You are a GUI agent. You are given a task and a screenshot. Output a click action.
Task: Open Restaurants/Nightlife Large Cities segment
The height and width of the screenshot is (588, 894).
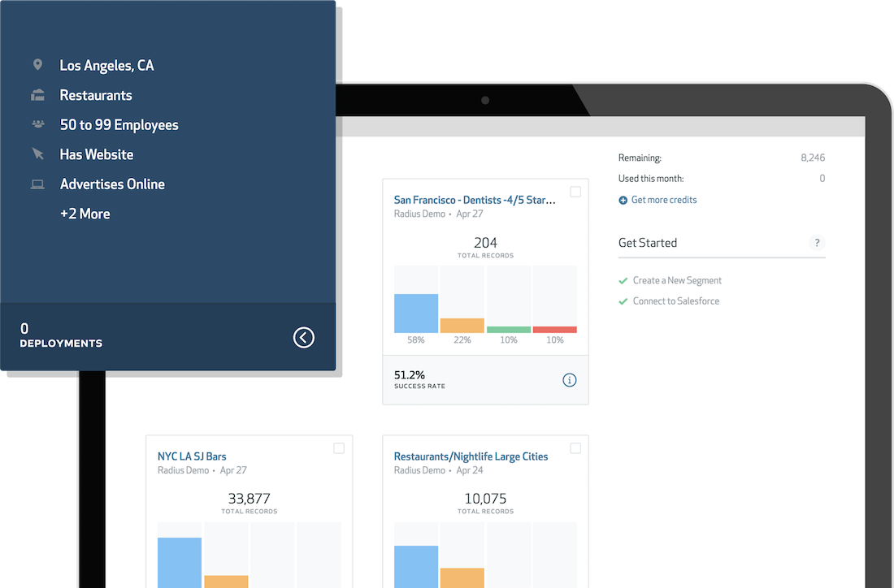(x=471, y=456)
